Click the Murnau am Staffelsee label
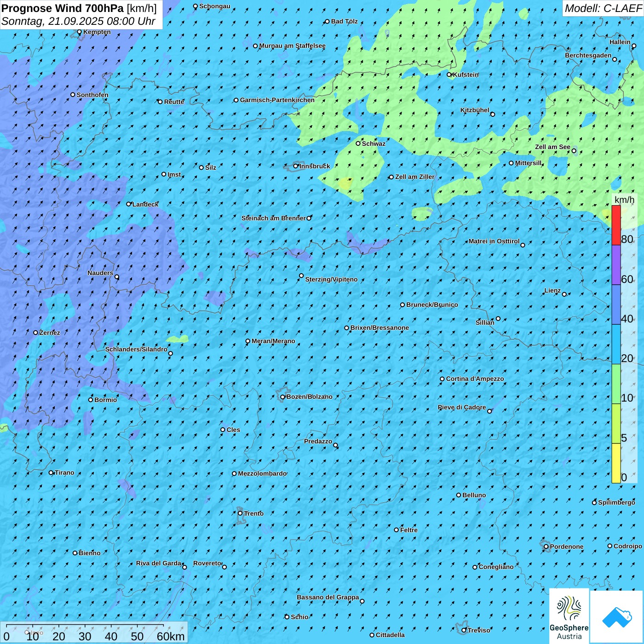Viewport: 644px width, 644px height. click(292, 46)
